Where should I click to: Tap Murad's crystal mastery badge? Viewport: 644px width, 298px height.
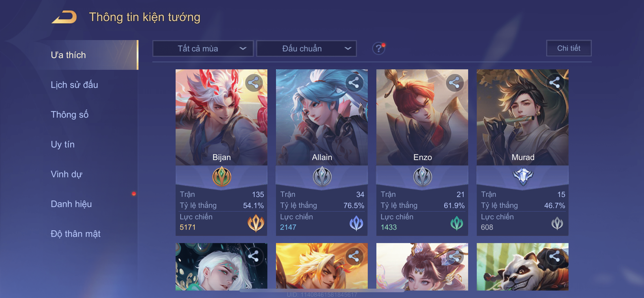(523, 176)
